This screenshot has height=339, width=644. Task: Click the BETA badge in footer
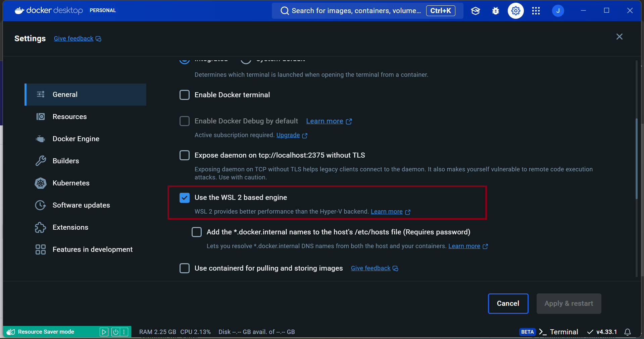[527, 332]
